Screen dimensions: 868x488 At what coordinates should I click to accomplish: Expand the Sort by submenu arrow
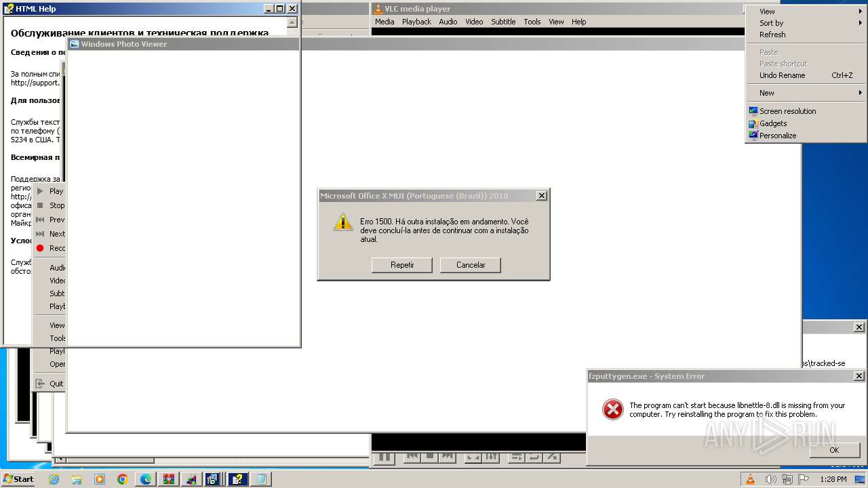(860, 23)
